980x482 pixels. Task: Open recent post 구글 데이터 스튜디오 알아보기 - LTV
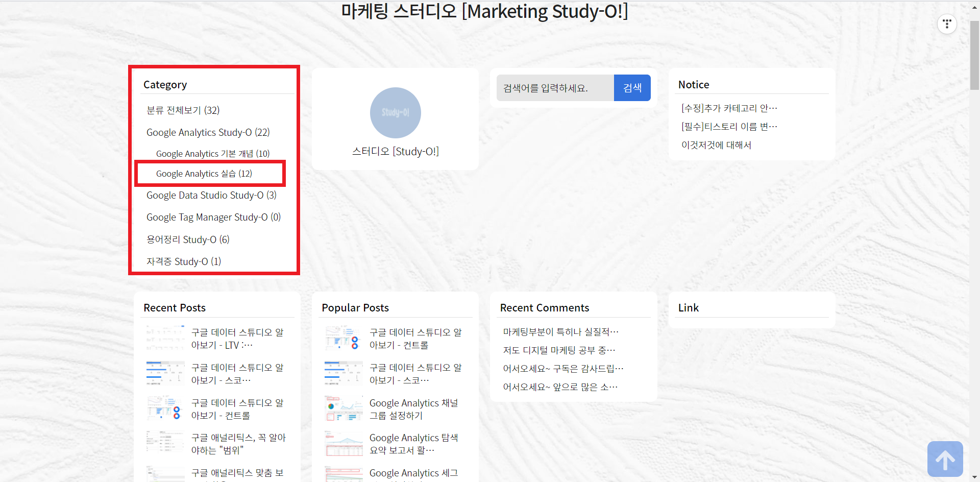237,339
